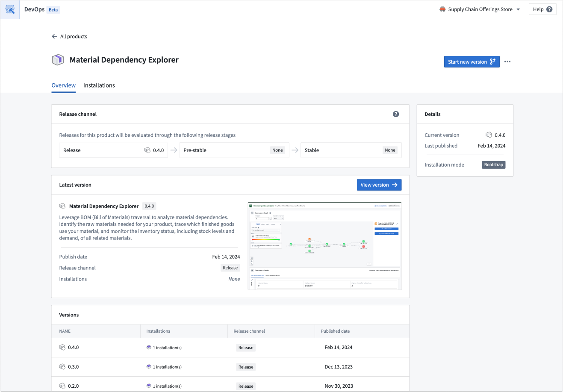This screenshot has height=392, width=563.
Task: Open Help from the top bar
Action: pos(542,9)
